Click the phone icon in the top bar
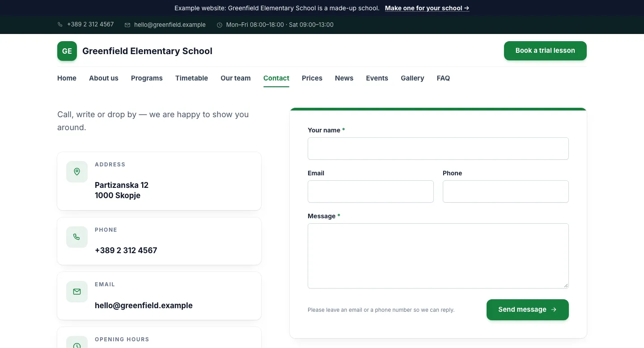The width and height of the screenshot is (644, 348). [60, 25]
